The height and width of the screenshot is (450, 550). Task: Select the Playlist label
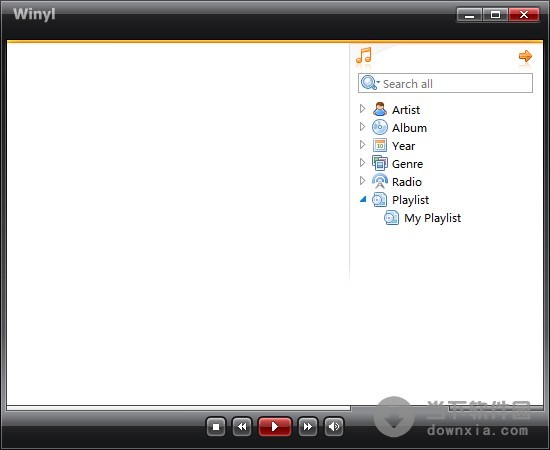[410, 200]
